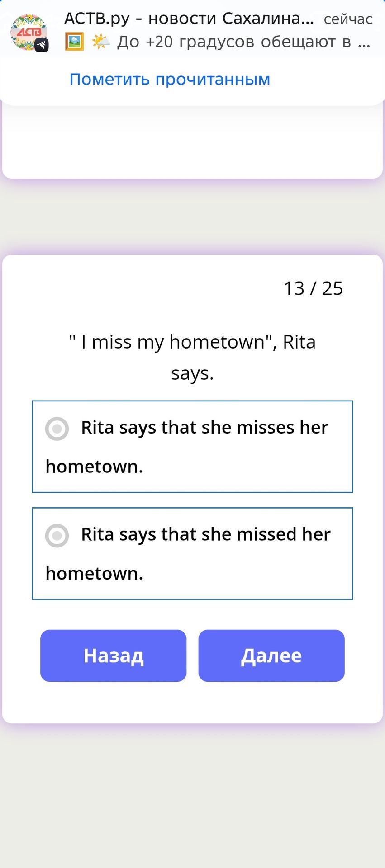This screenshot has width=385, height=868.
Task: Choose answer text 'Rita says that she misses her'
Action: click(x=204, y=428)
